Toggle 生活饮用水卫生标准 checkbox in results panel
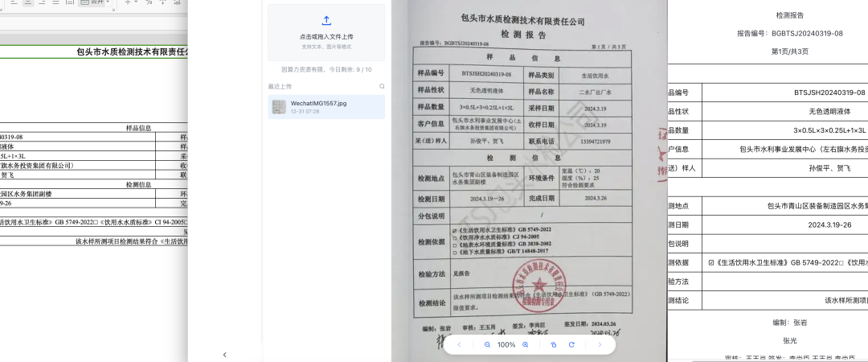868x362 pixels. tap(711, 263)
